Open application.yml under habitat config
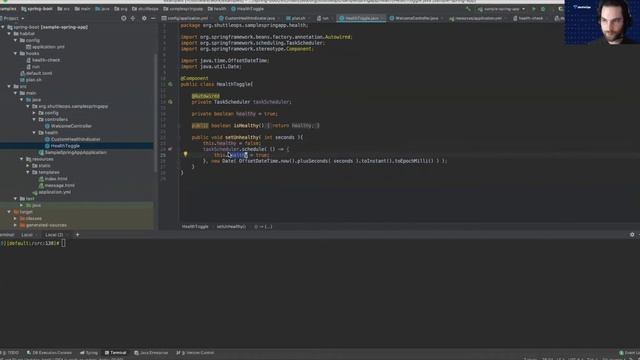 [45, 47]
